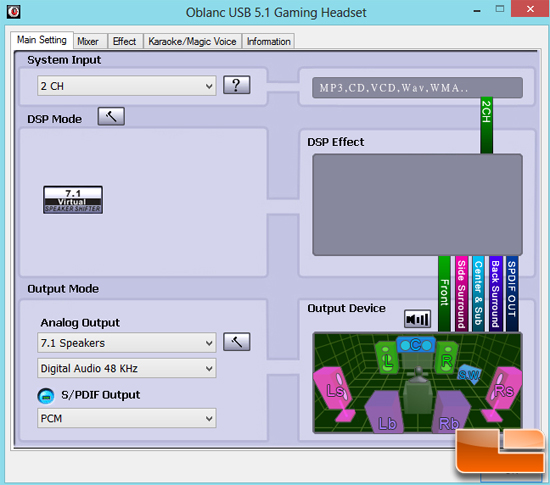This screenshot has width=550, height=485.
Task: Open the 7.1 Speakers analog output dropdown
Action: 127,343
